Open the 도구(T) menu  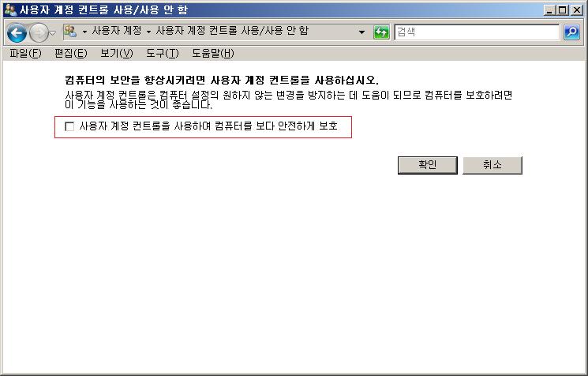point(163,53)
